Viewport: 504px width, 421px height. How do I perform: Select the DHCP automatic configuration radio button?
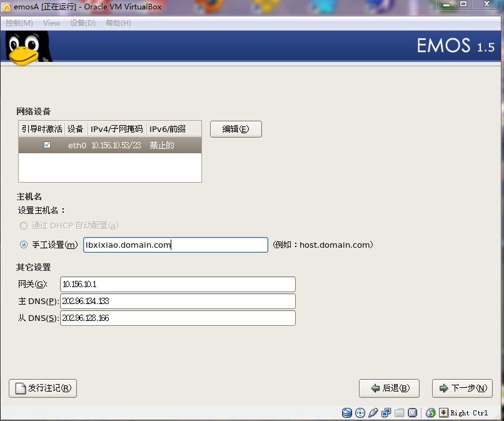(24, 225)
